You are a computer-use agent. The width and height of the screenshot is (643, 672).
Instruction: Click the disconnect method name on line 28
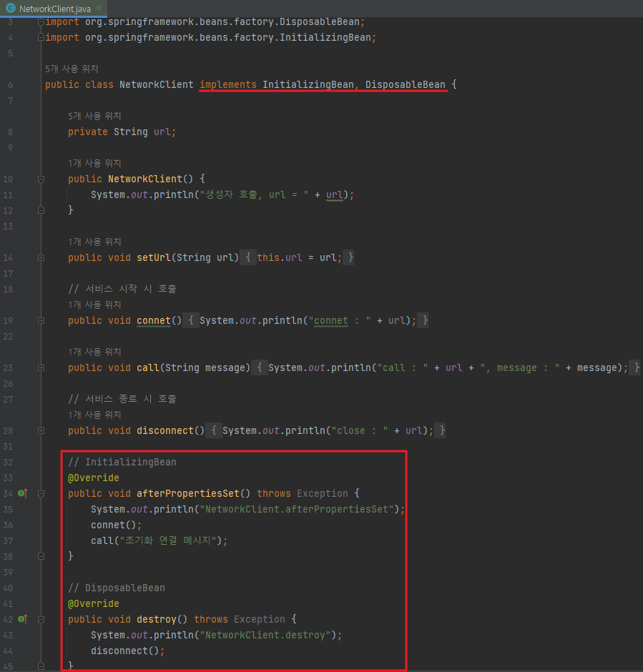(x=165, y=430)
